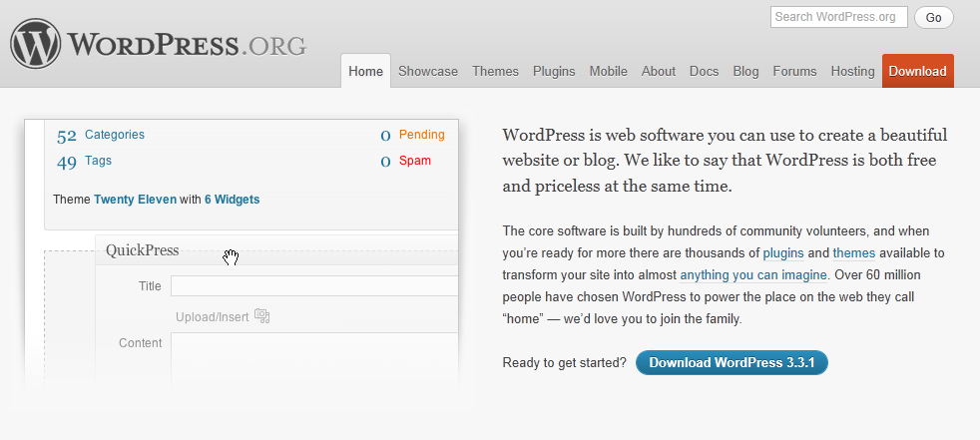Follow the plugins link in paragraph

785,253
